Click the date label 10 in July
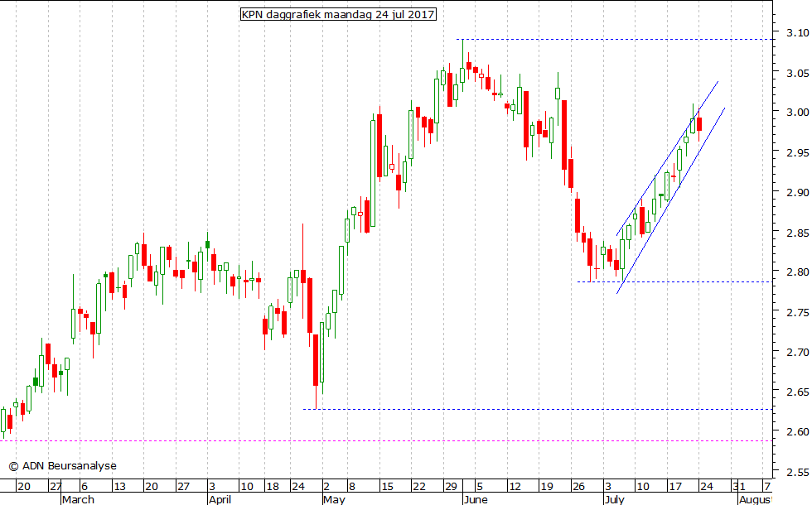The width and height of the screenshot is (812, 505). point(643,487)
